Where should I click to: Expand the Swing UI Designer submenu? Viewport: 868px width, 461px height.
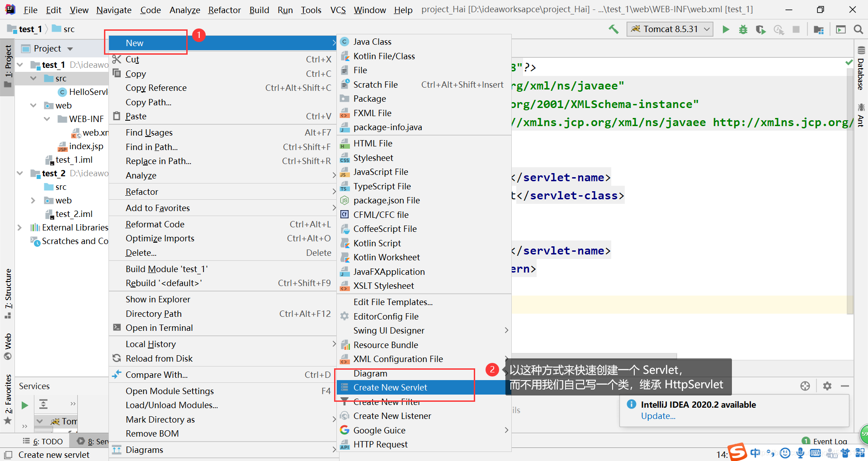(506, 330)
